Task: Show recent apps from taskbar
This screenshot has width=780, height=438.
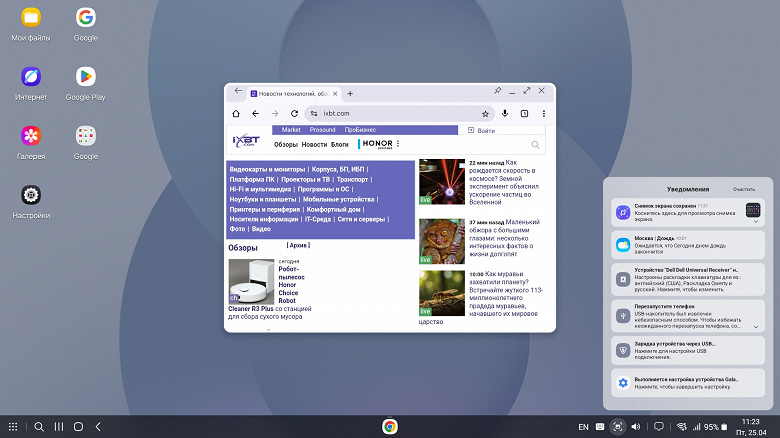Action: pyautogui.click(x=59, y=427)
